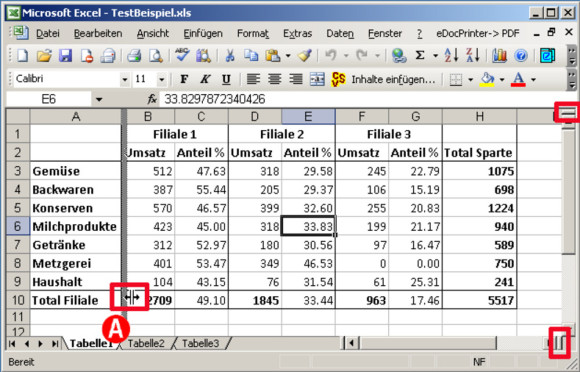Click the Inhalte einfügen... button

coord(393,79)
